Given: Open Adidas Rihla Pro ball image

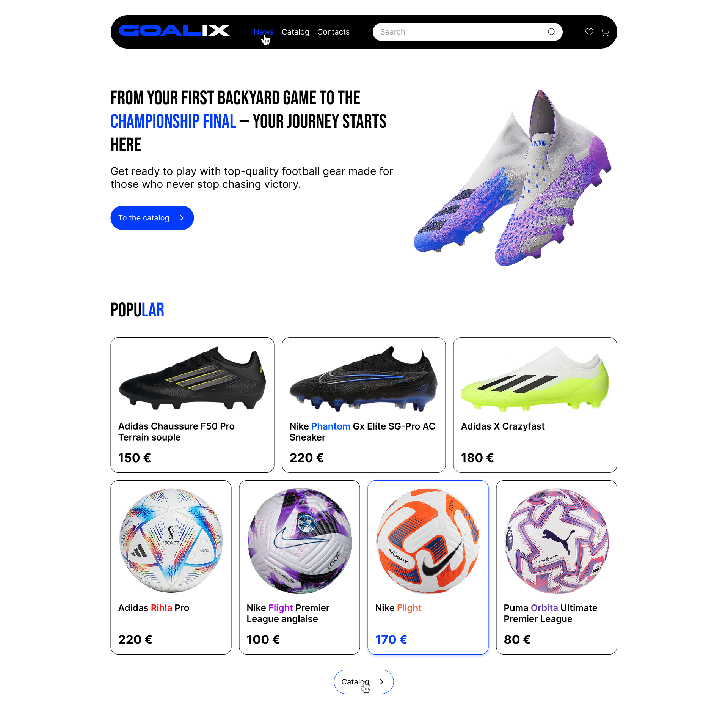Looking at the screenshot, I should pos(171,540).
